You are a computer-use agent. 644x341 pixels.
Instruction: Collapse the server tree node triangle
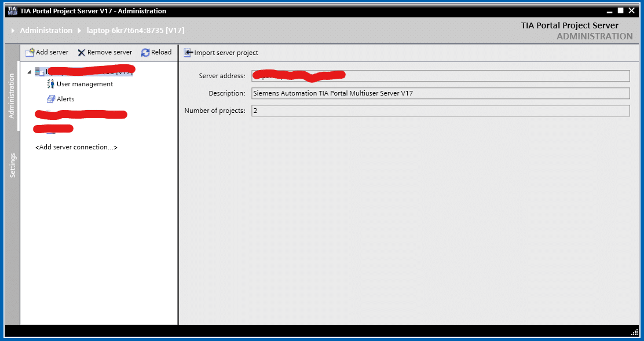pyautogui.click(x=29, y=72)
